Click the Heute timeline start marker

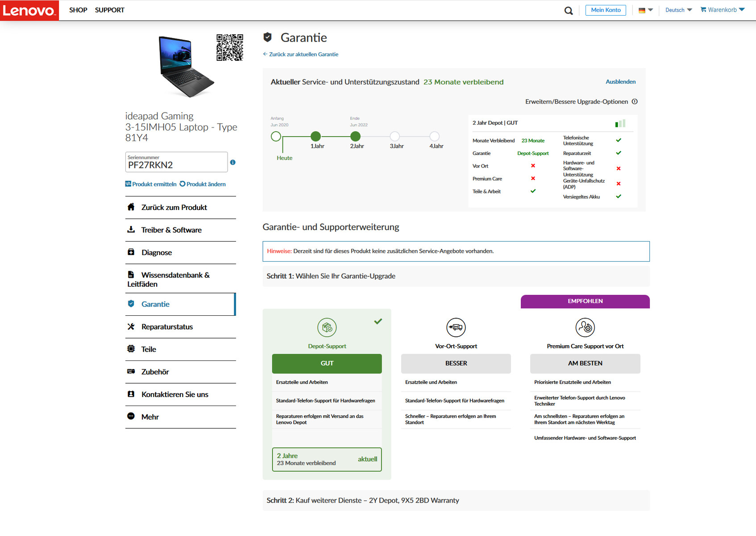point(276,136)
